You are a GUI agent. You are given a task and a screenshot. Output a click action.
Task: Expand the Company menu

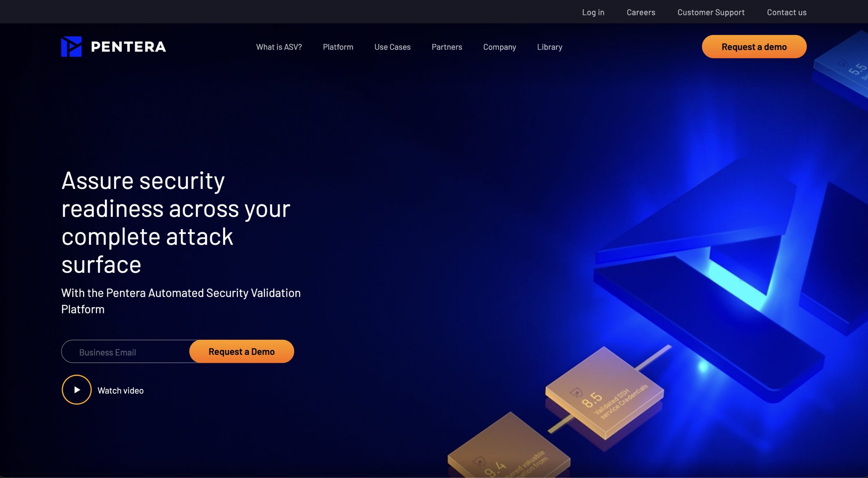tap(499, 47)
